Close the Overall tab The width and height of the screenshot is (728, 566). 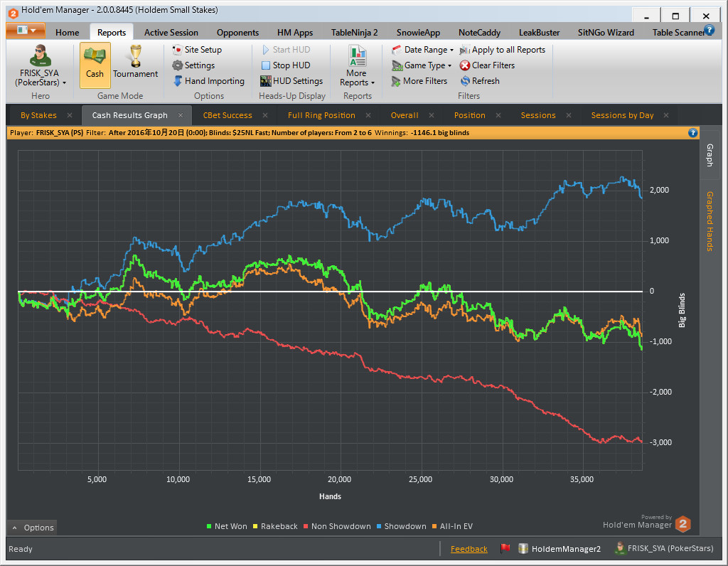(x=432, y=115)
